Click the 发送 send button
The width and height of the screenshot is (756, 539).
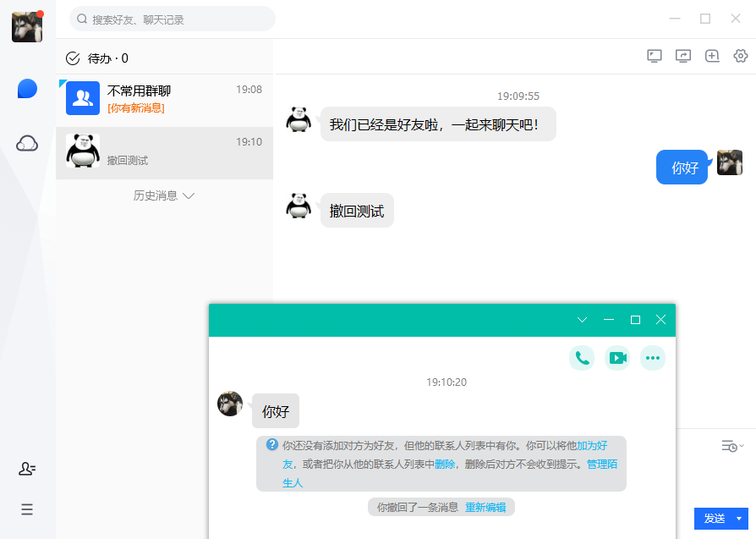click(x=713, y=519)
